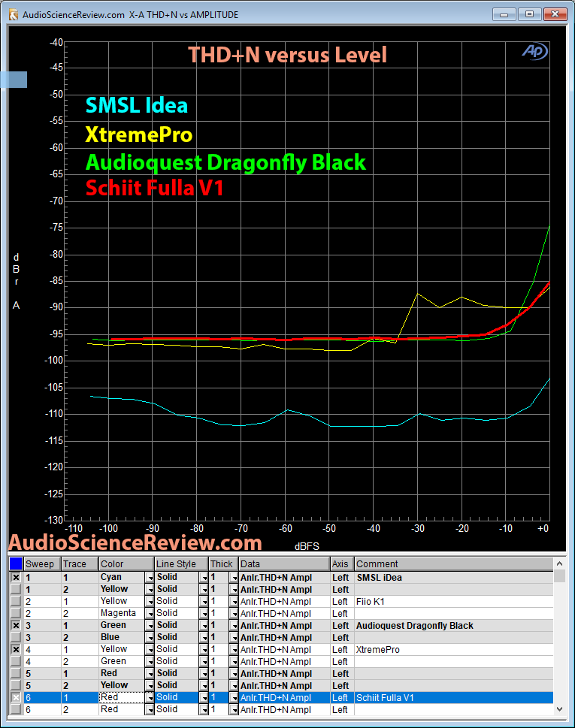Enable the Sweep 2 Trace 2 Magenta checkbox

(16, 613)
